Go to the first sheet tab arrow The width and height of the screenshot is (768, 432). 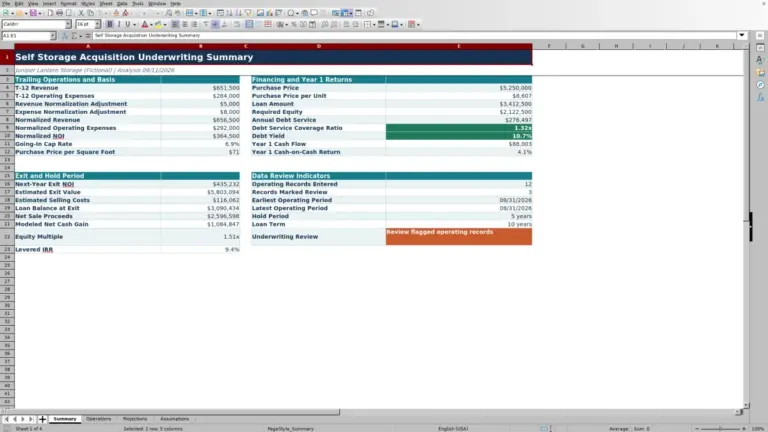pos(6,419)
